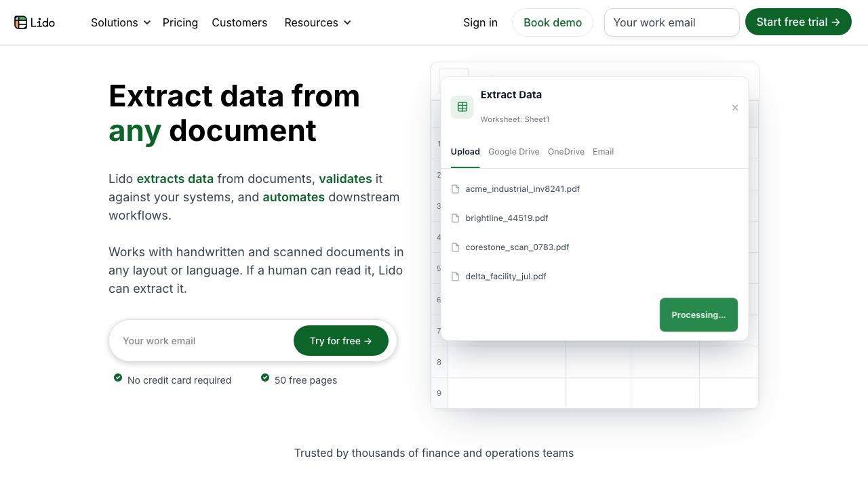Open the Pricing page
Image resolution: width=868 pixels, height=488 pixels.
pos(180,22)
